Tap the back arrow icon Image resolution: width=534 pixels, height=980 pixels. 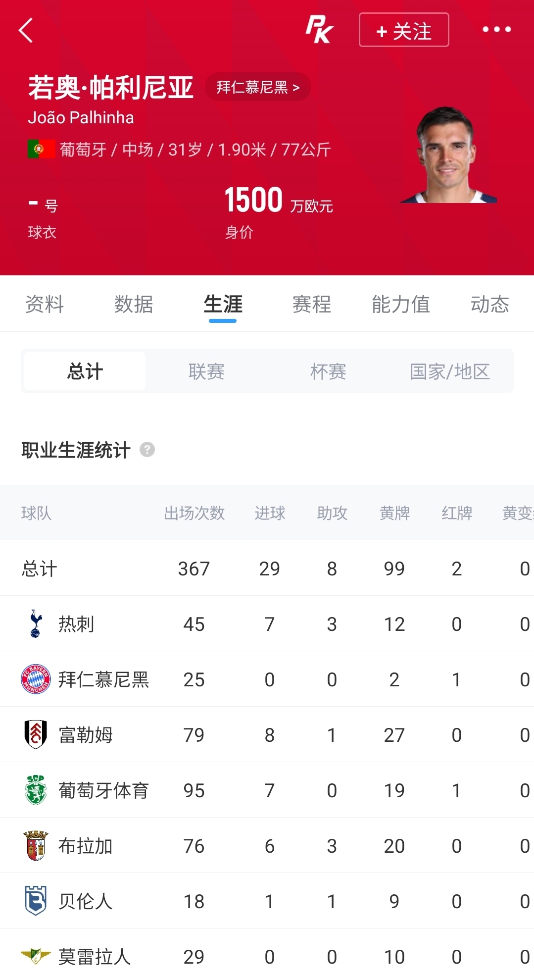[x=26, y=30]
